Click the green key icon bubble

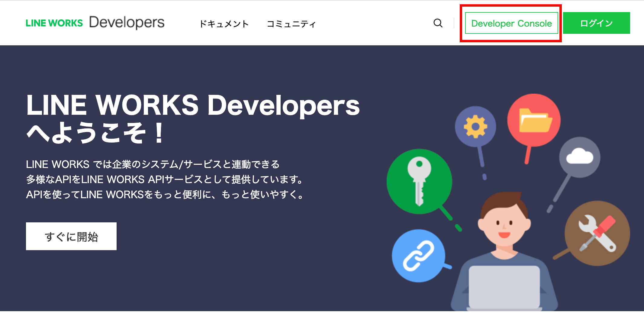[x=419, y=181]
